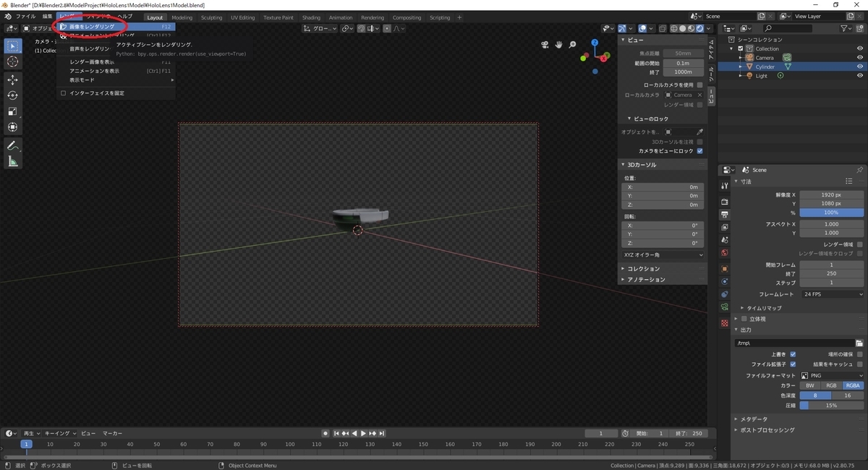The height and width of the screenshot is (470, 868).
Task: Click 画像をレンダリング menu entry
Action: pyautogui.click(x=116, y=27)
